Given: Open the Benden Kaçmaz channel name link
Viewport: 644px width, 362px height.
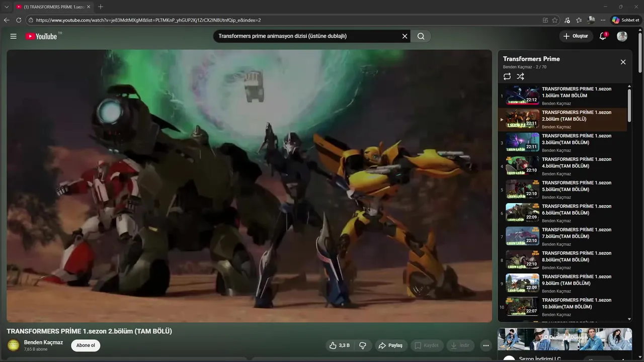Looking at the screenshot, I should coord(43,342).
